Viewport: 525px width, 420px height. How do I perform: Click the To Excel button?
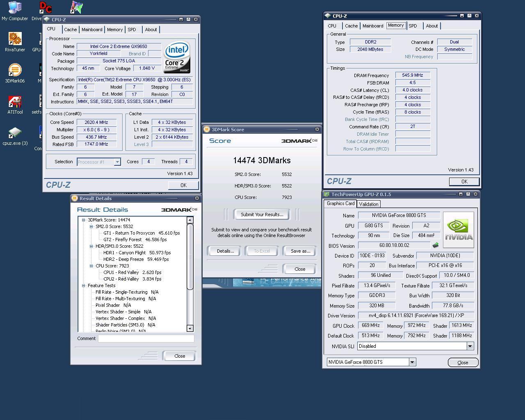(262, 251)
